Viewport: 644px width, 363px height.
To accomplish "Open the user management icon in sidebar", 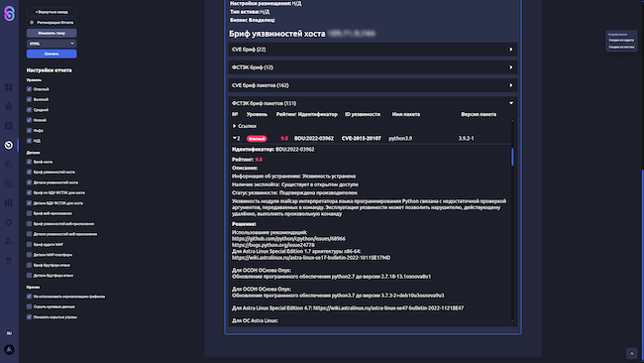I will pyautogui.click(x=9, y=241).
